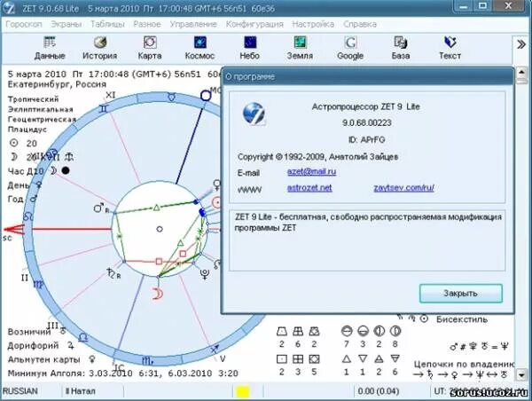Open the Гороскоп menu
The width and height of the screenshot is (532, 401).
(24, 24)
